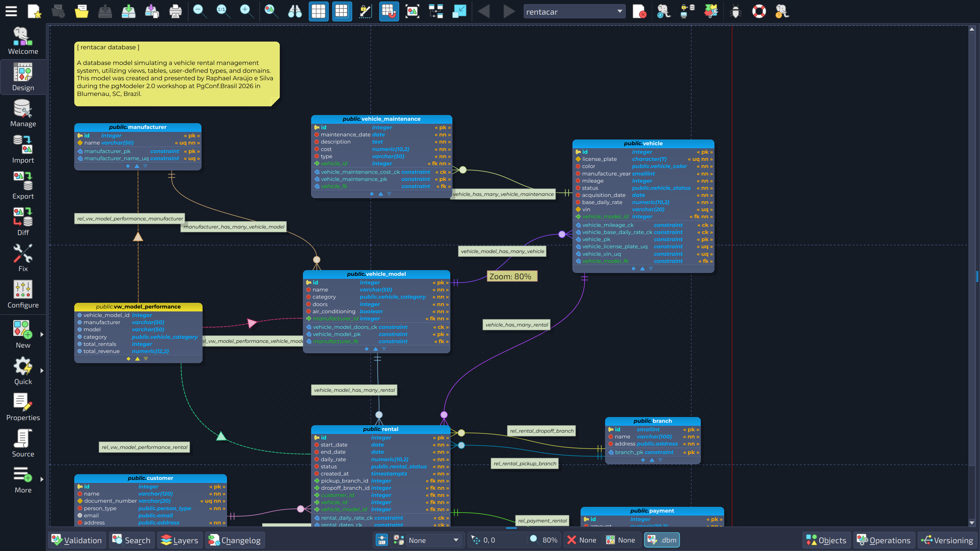Click the light-blue canvas resize arrow icon

tap(460, 12)
